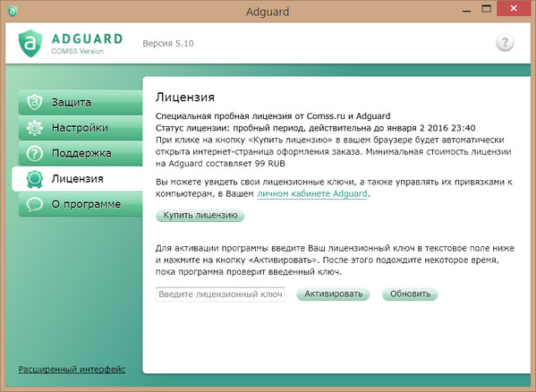536x392 pixels.
Task: Click 'Специальная пробная лицензия от Comss.ru' line
Action: pos(273,116)
